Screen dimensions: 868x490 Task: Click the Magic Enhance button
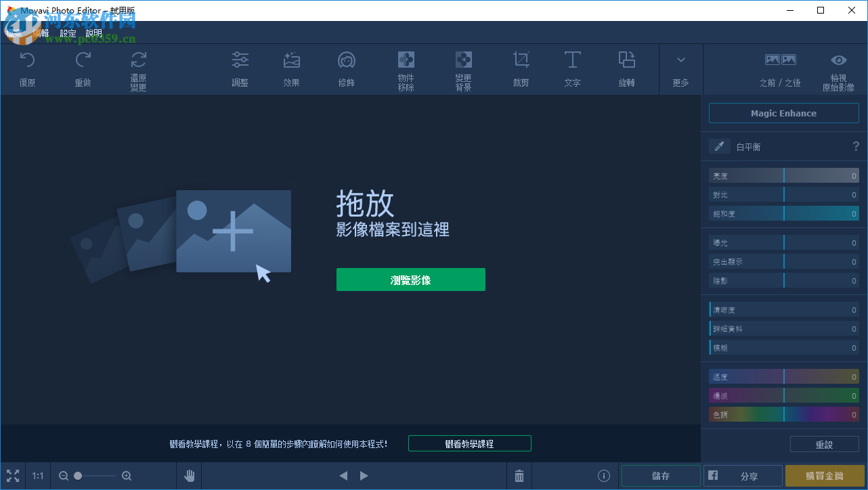point(783,113)
